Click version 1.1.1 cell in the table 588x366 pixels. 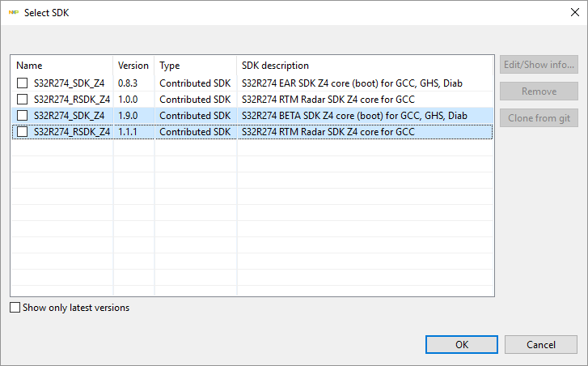(129, 132)
